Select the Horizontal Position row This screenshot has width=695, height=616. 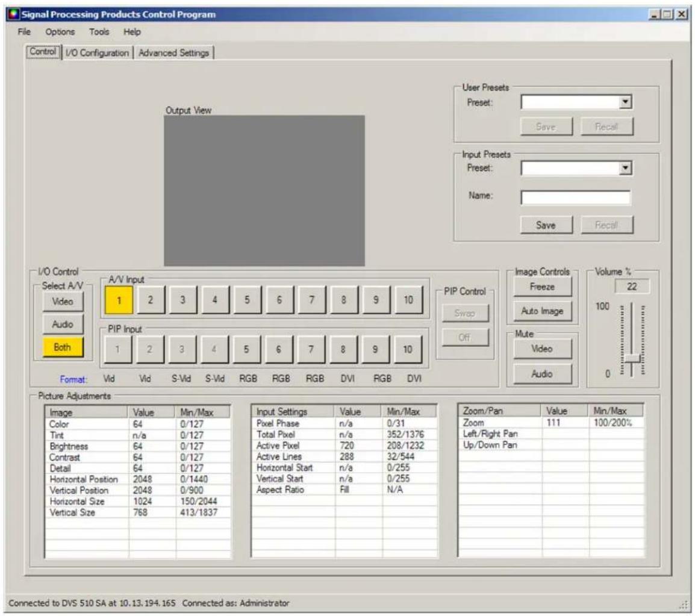pos(137,479)
